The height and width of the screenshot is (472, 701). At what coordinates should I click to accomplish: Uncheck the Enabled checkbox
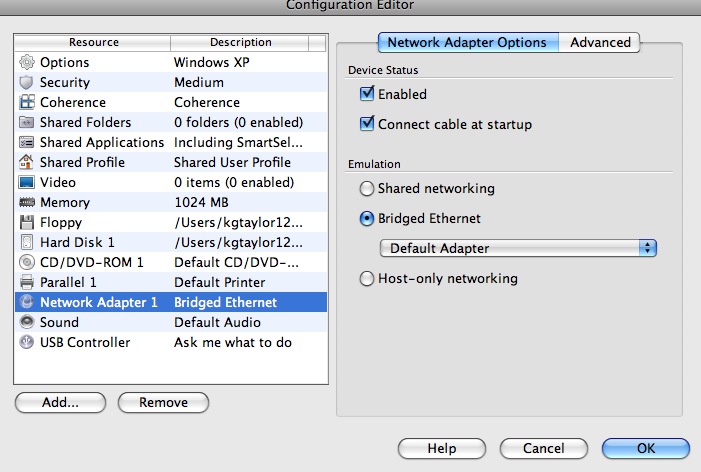tap(367, 94)
